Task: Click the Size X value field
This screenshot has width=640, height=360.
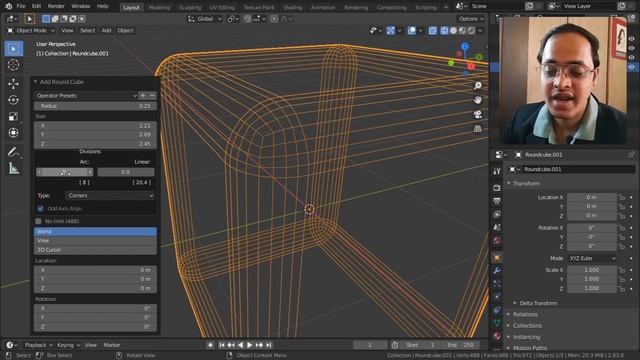Action: 95,126
